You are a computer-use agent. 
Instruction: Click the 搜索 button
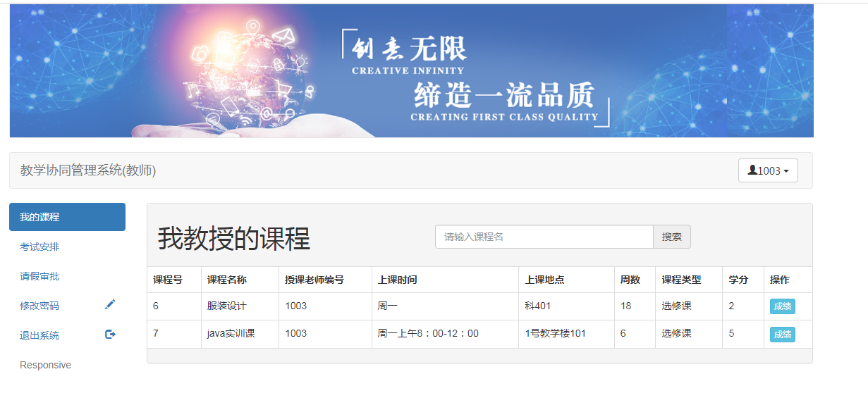[672, 237]
